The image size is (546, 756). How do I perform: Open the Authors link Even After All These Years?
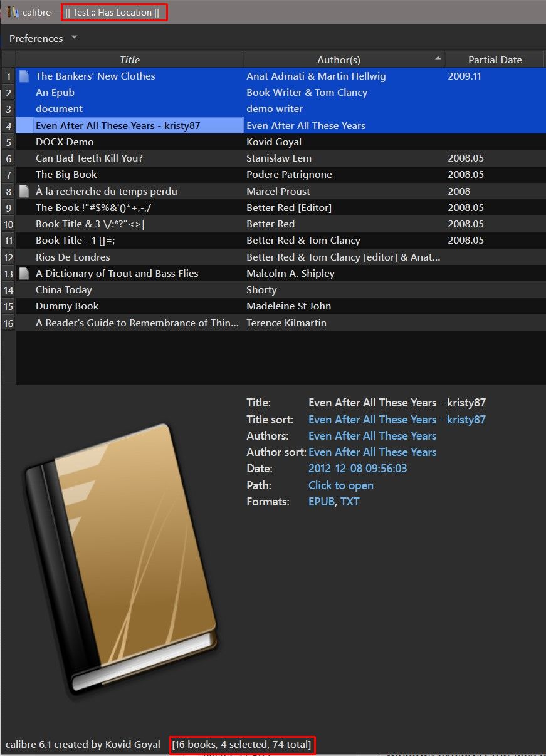point(372,436)
